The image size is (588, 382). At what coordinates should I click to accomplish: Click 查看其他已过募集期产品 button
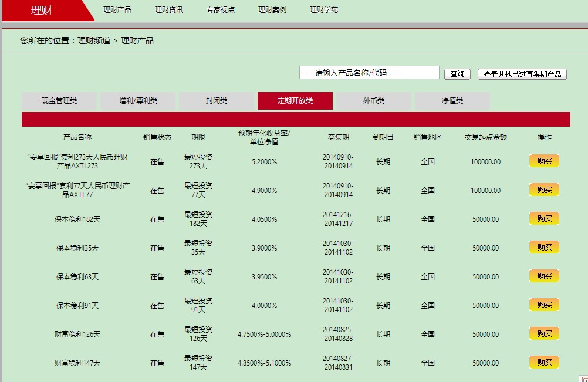(522, 74)
